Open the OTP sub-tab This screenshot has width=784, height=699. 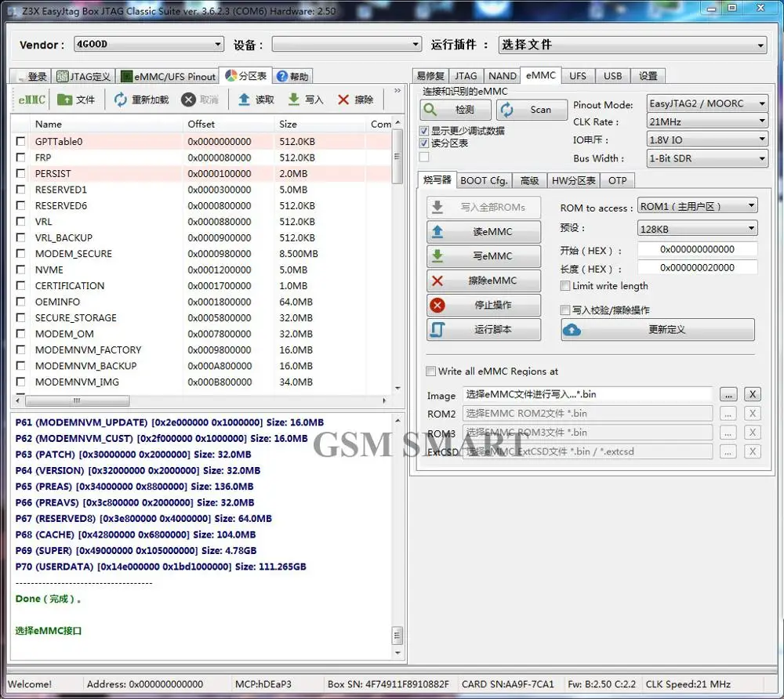click(618, 180)
